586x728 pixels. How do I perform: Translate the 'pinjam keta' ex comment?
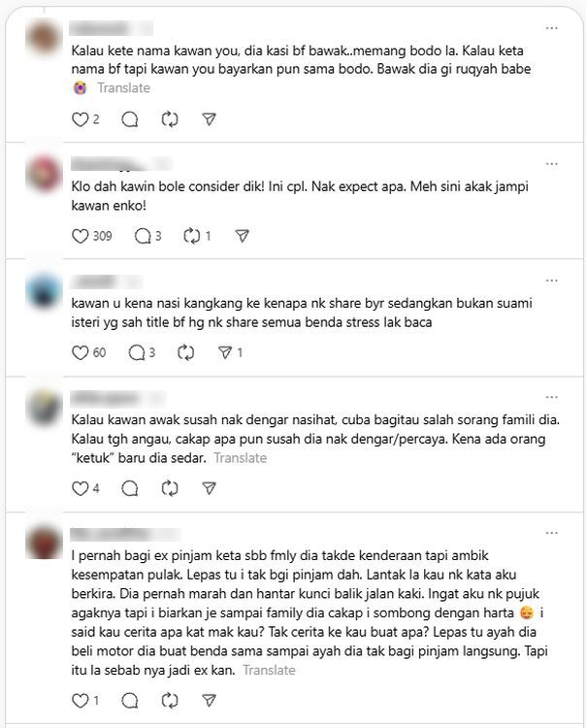coord(269,670)
